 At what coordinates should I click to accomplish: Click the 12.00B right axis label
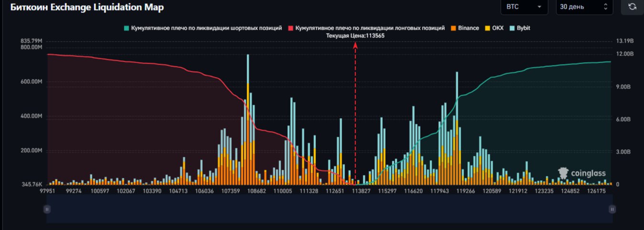coord(624,54)
